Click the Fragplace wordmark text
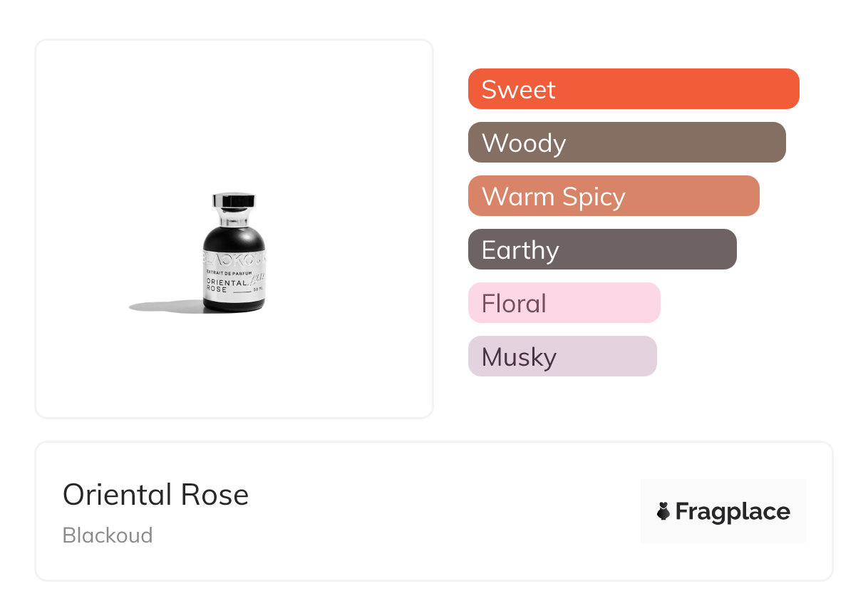The height and width of the screenshot is (616, 868). [733, 511]
